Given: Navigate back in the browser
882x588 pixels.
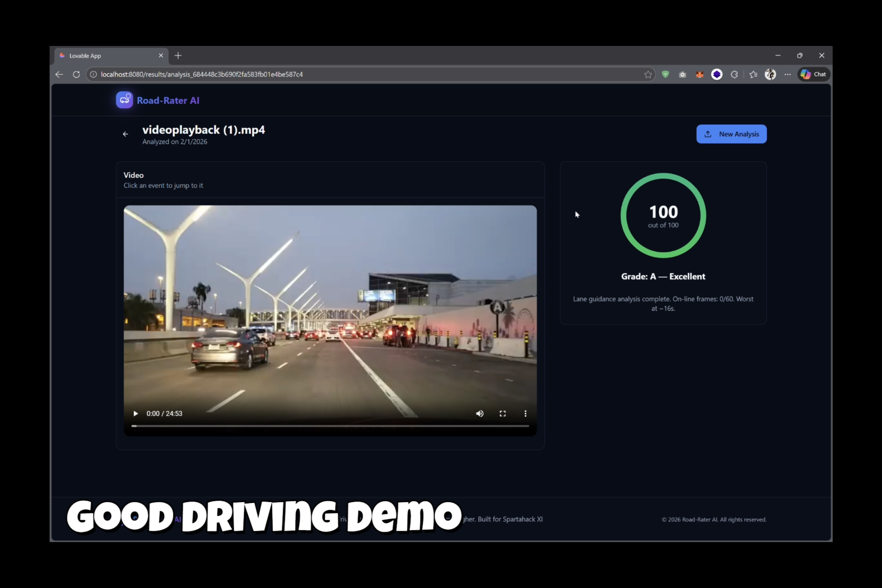Looking at the screenshot, I should coord(59,74).
